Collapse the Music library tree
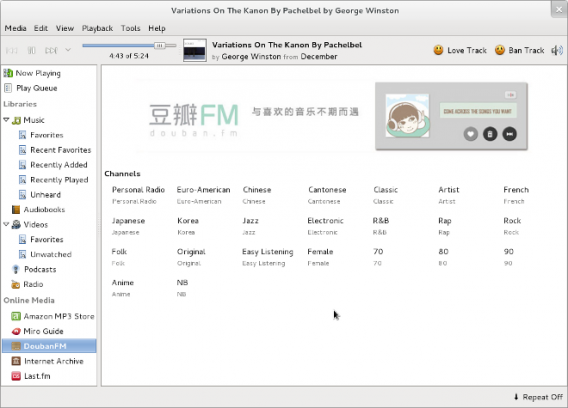 [6, 120]
